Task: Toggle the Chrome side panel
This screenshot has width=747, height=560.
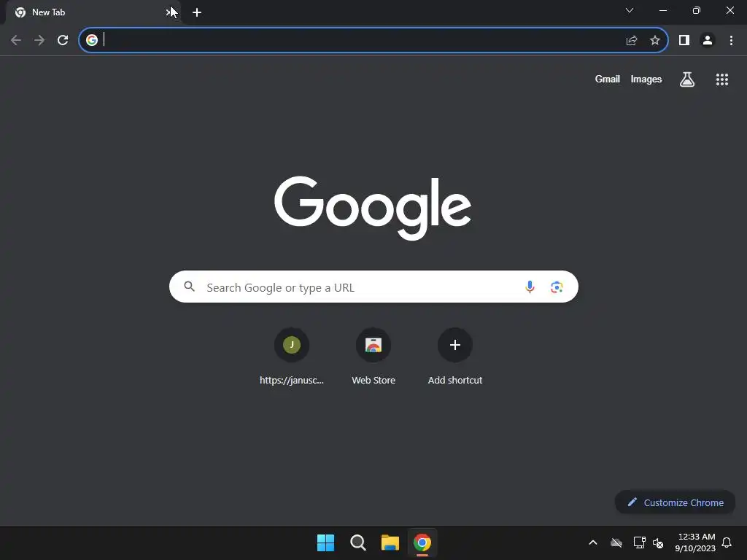Action: pyautogui.click(x=684, y=41)
